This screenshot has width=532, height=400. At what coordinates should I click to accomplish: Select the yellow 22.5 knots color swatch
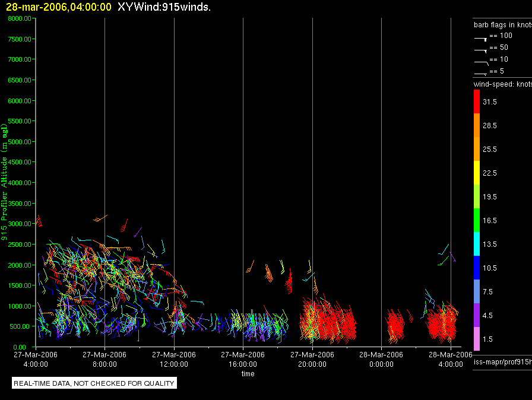tap(477, 173)
